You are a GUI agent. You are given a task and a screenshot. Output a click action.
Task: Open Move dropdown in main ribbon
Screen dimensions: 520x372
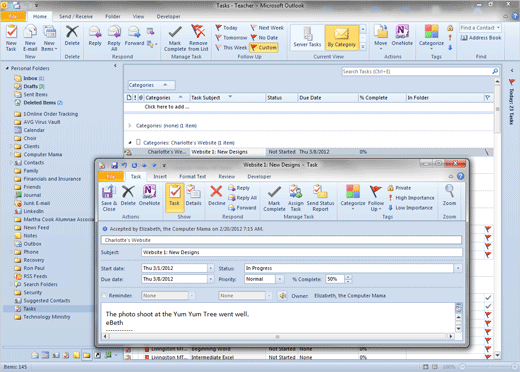pos(380,37)
